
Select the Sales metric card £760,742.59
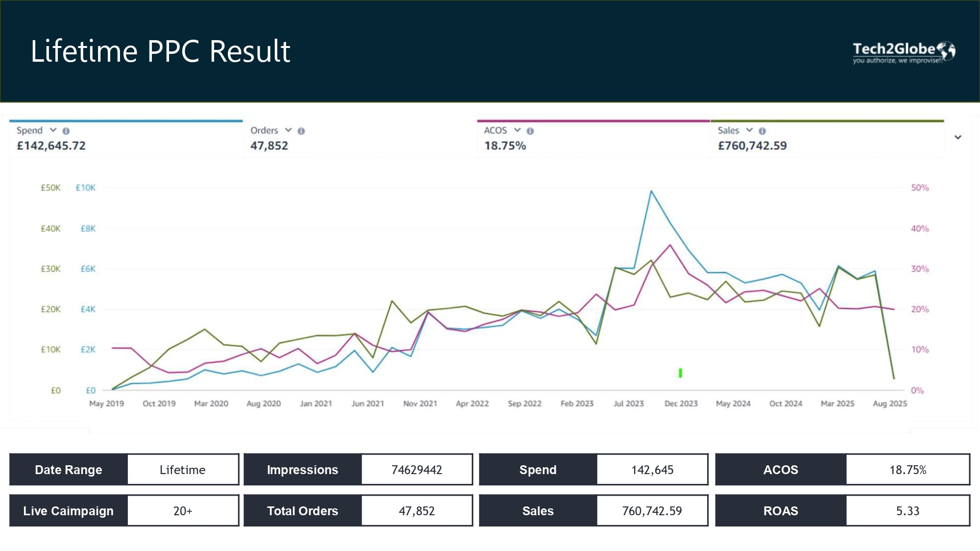[827, 139]
